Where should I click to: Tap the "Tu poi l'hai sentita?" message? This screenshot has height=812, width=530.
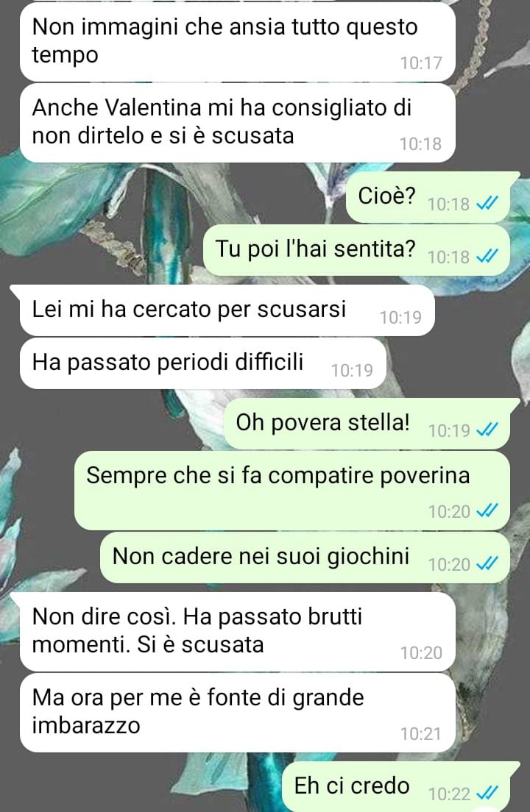tap(357, 250)
